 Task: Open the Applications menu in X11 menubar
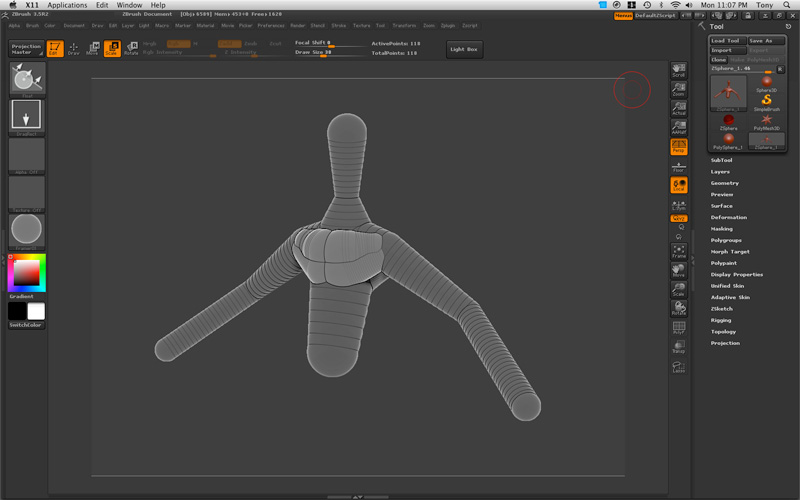click(67, 5)
